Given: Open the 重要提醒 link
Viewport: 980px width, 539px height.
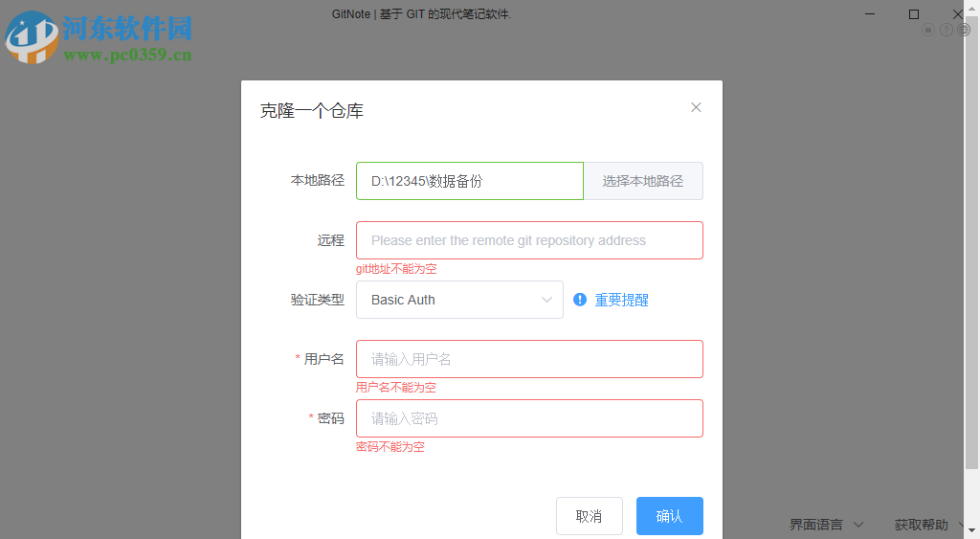Looking at the screenshot, I should [620, 301].
